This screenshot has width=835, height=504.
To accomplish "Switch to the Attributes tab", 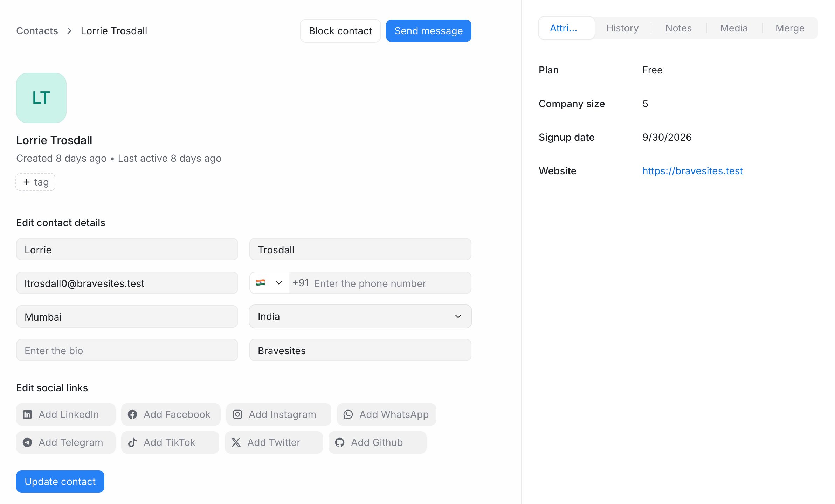I will (x=566, y=28).
